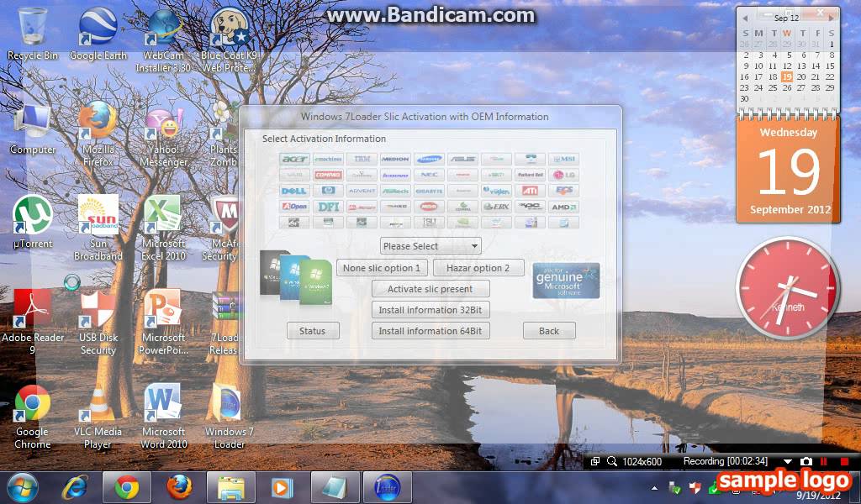Open the Windows Start menu

[x=23, y=487]
